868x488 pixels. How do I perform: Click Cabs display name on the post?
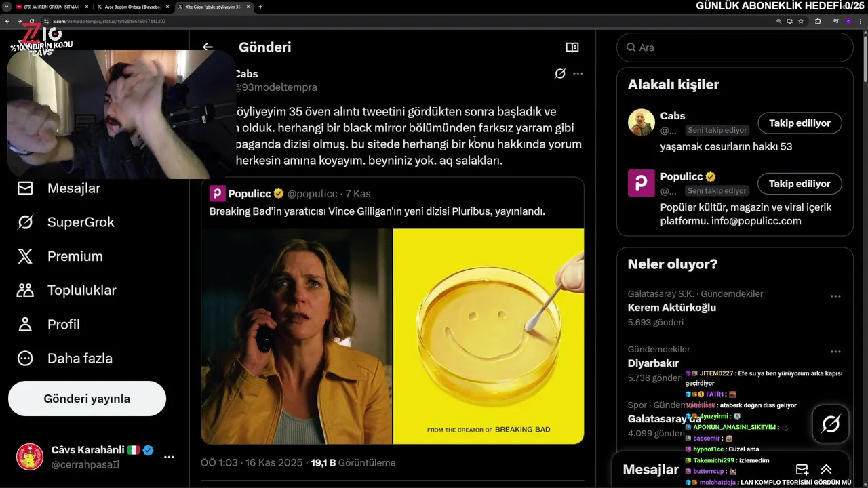[246, 73]
